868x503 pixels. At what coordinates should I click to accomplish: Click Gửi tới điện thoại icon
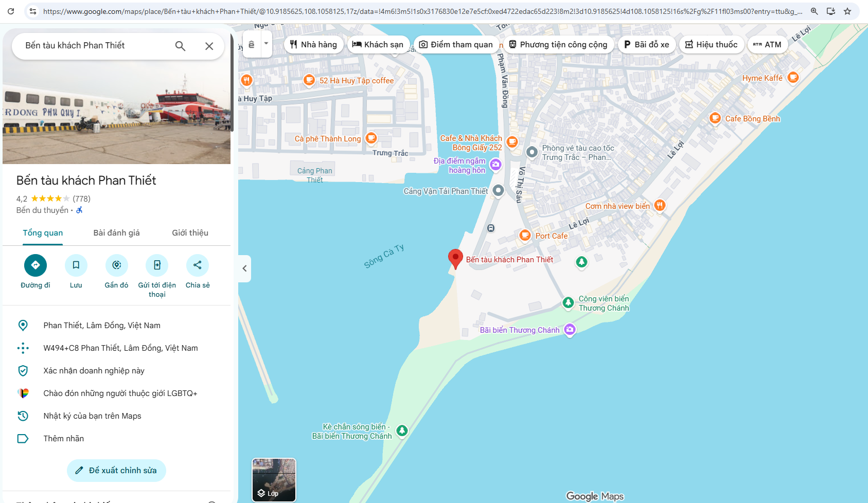click(157, 265)
